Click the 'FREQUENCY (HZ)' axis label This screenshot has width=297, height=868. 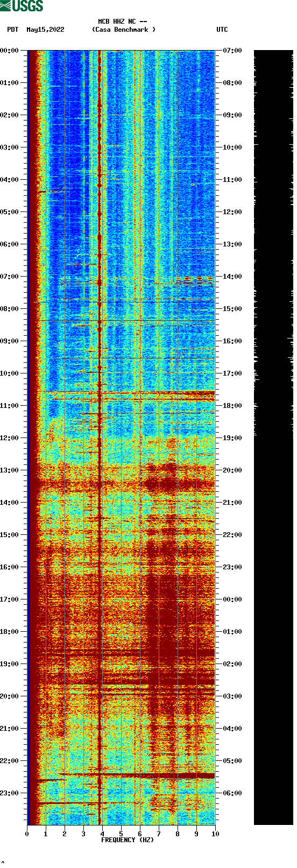[128, 839]
